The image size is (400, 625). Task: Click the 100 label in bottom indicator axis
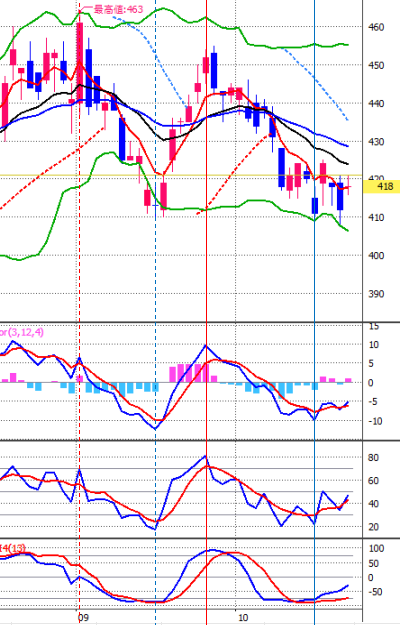click(x=376, y=548)
